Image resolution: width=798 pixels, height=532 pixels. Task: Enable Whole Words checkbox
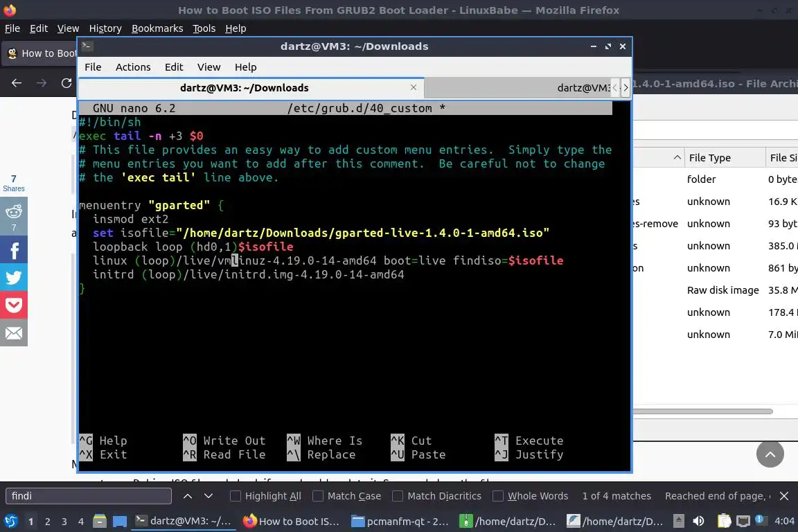(x=498, y=496)
